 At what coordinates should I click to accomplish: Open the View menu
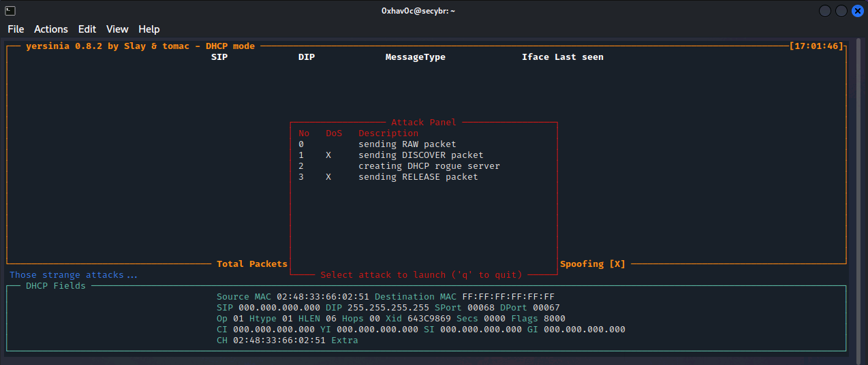point(117,29)
